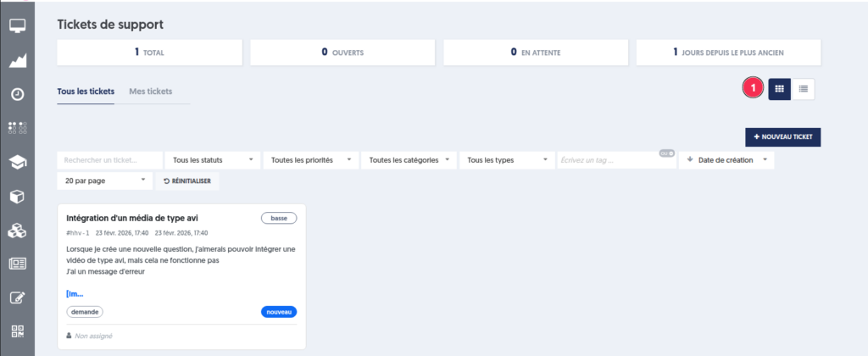
Task: Click the Nouveau Ticket button
Action: click(x=782, y=136)
